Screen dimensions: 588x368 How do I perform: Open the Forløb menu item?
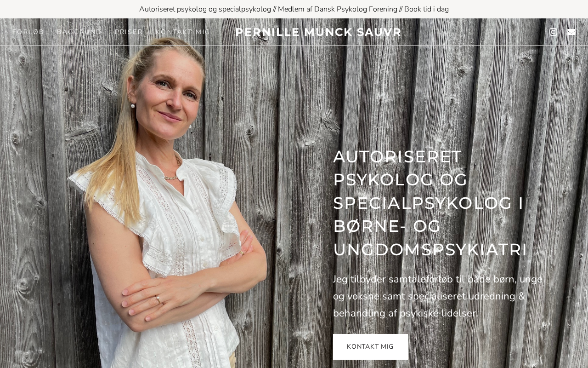(28, 32)
